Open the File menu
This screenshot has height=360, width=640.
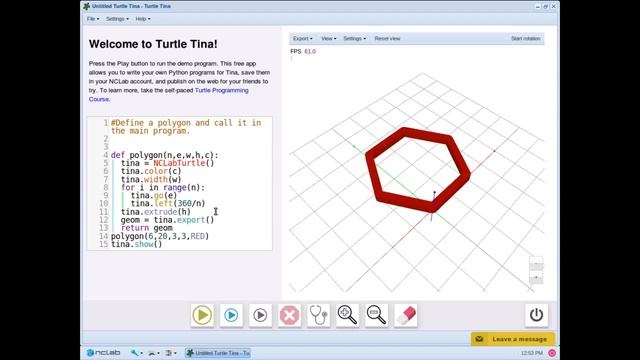[93, 19]
